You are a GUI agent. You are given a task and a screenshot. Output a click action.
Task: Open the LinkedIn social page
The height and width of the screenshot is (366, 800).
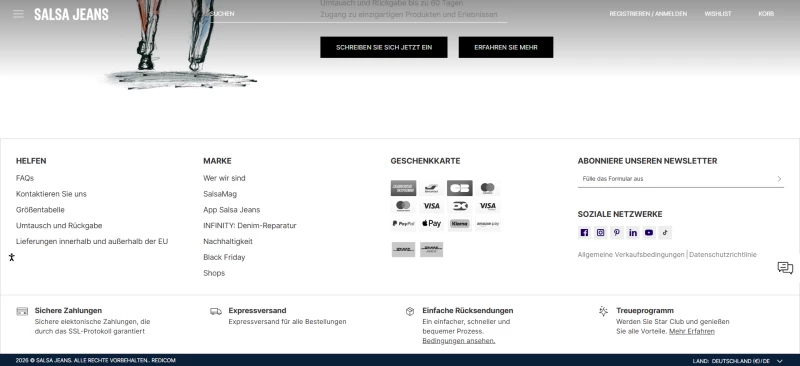(633, 233)
